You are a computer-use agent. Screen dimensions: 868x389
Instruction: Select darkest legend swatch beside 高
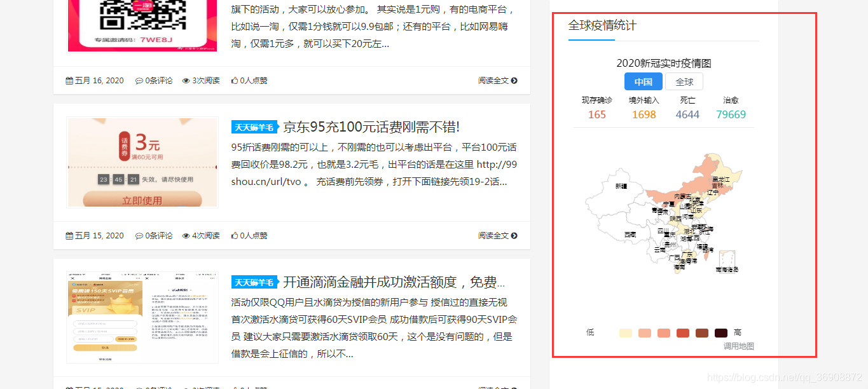coord(721,333)
